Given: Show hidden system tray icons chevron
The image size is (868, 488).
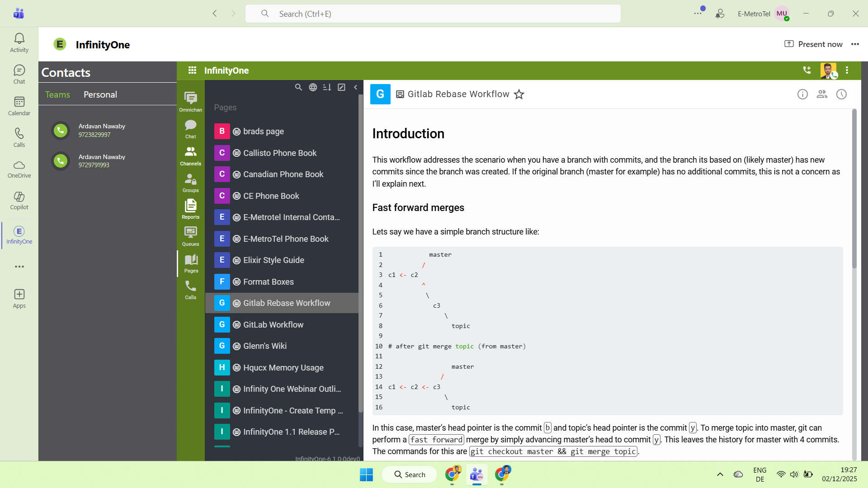Looking at the screenshot, I should click(x=720, y=474).
